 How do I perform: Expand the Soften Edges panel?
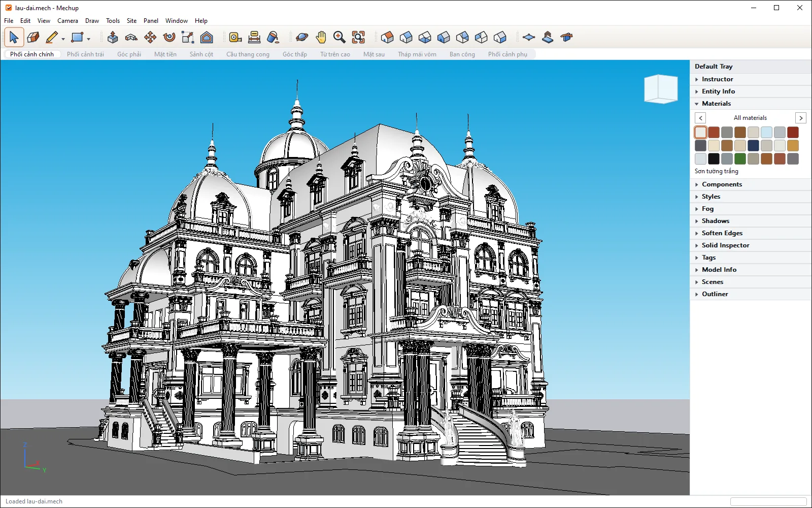pyautogui.click(x=751, y=233)
